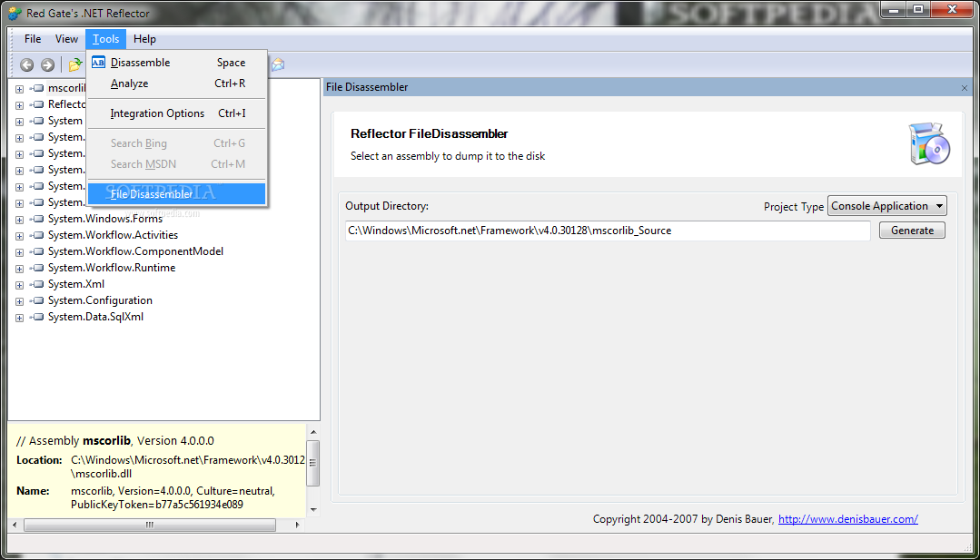Click the .NET Reflector title bar app icon
The image size is (980, 560).
[15, 13]
